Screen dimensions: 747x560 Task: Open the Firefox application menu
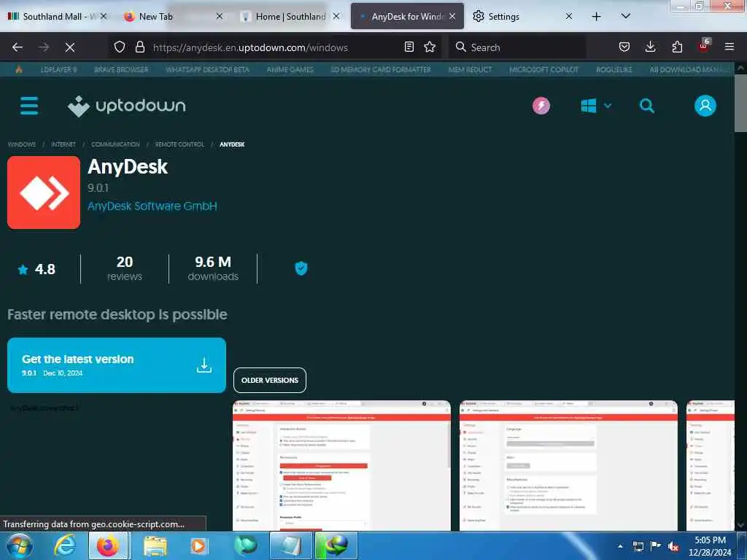(729, 47)
